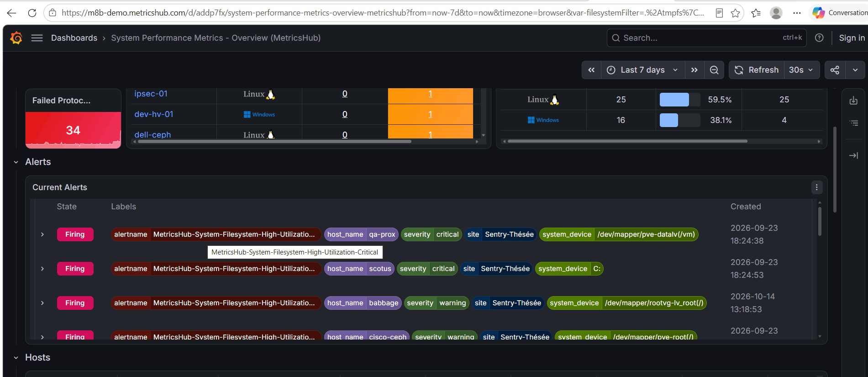Open the dev-hv-01 host link
Viewport: 868px width, 377px height.
click(154, 114)
